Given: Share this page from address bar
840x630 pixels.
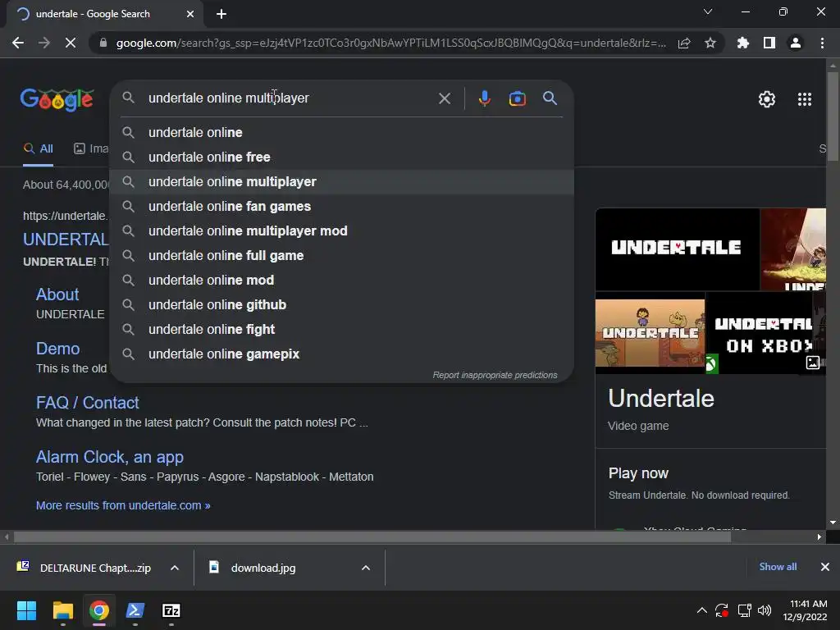Looking at the screenshot, I should coord(684,43).
